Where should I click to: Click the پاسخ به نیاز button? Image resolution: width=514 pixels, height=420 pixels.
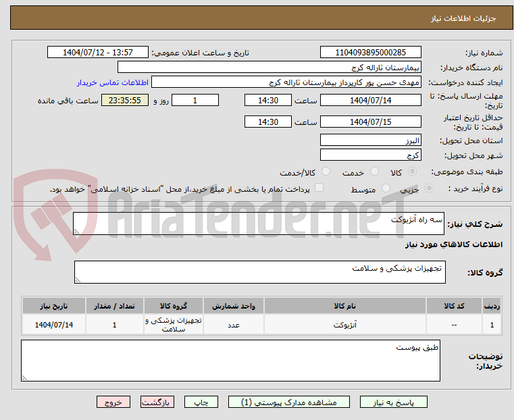coord(393,402)
